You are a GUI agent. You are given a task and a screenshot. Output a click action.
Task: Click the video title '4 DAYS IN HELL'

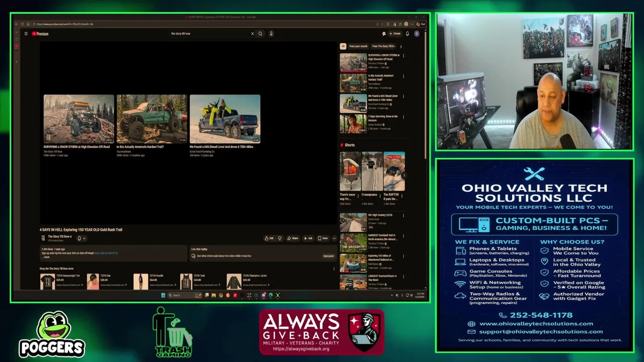[x=81, y=230]
